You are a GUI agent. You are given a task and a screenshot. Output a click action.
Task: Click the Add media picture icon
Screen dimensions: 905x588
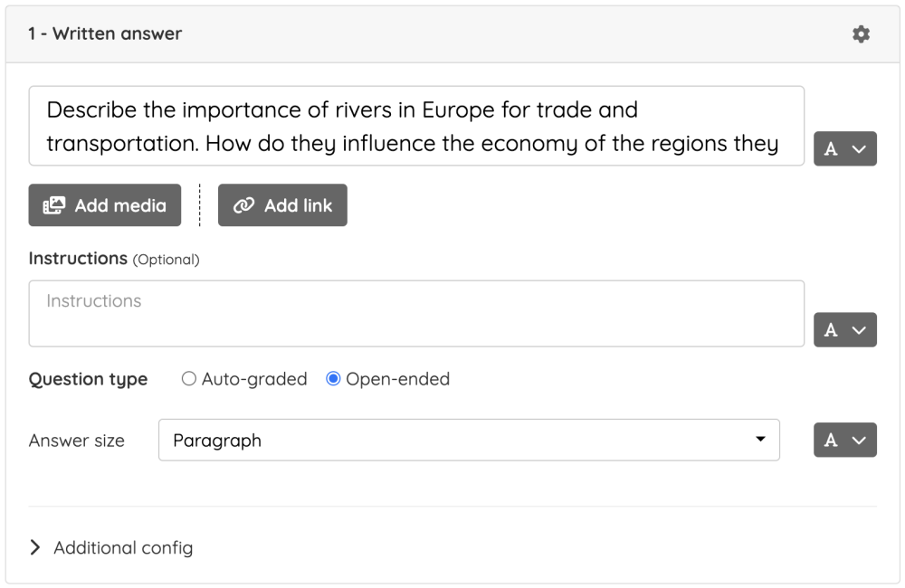[x=52, y=205]
